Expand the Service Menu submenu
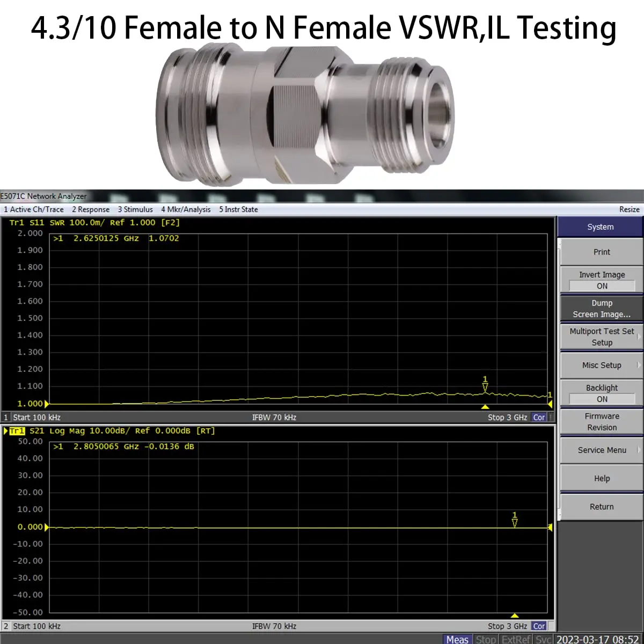This screenshot has width=644, height=644. (x=602, y=450)
